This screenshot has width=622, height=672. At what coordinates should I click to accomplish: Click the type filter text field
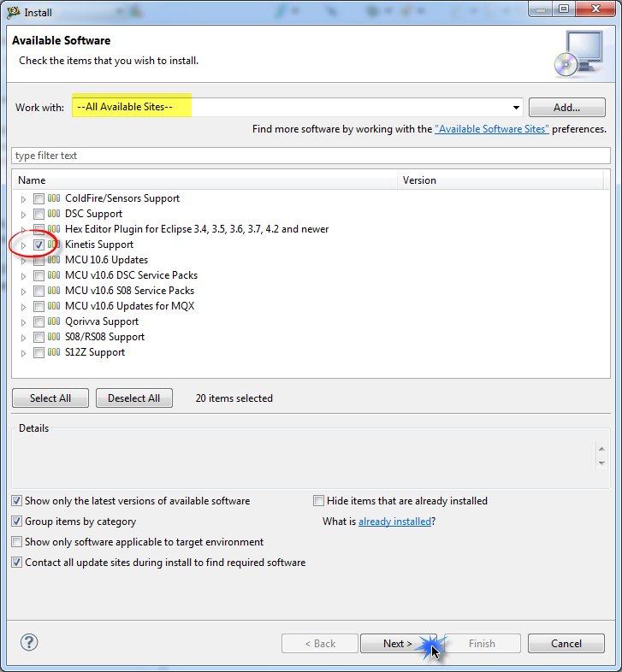click(311, 156)
